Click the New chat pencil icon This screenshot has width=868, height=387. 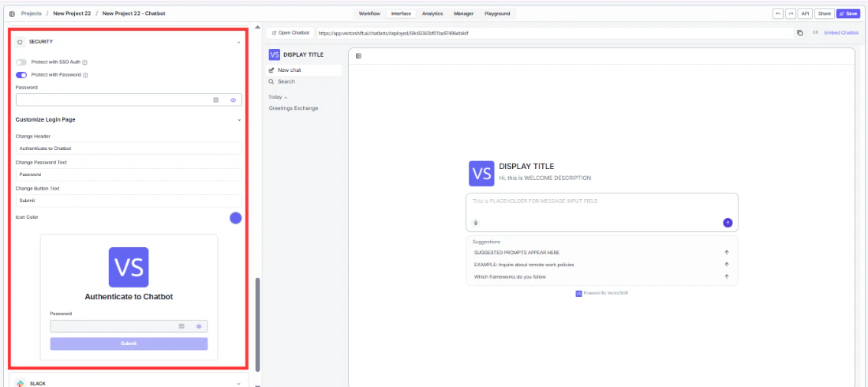pyautogui.click(x=271, y=70)
